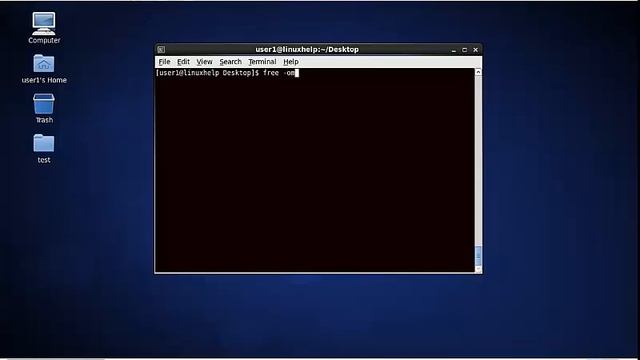Open the Edit menu in terminal
This screenshot has width=640, height=360.
click(x=183, y=62)
